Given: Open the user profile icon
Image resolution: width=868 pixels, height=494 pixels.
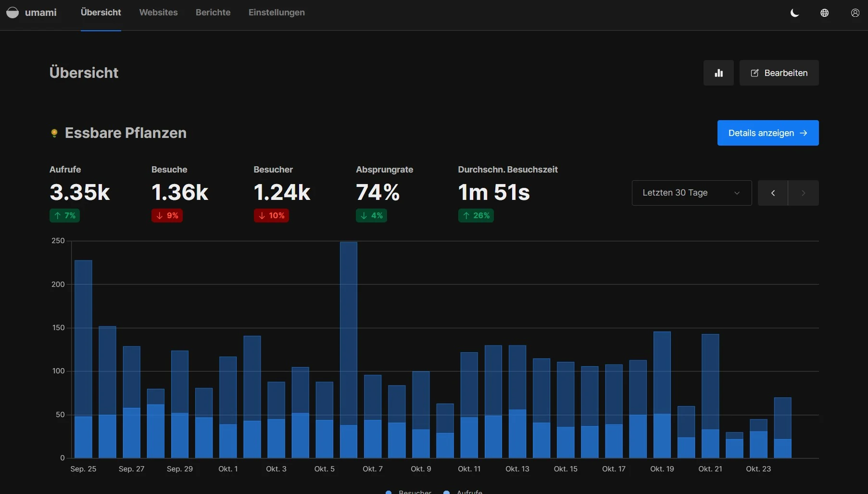Looking at the screenshot, I should pyautogui.click(x=855, y=13).
